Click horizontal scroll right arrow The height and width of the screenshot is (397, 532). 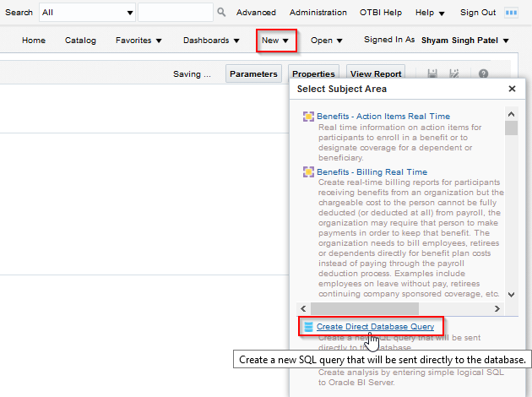[497, 309]
